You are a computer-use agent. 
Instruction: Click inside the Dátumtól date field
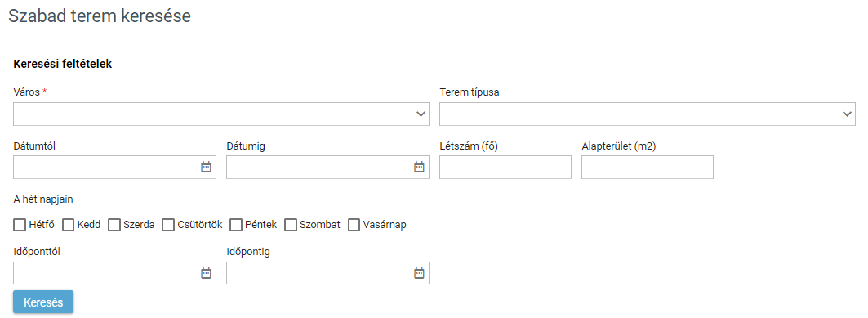[105, 167]
